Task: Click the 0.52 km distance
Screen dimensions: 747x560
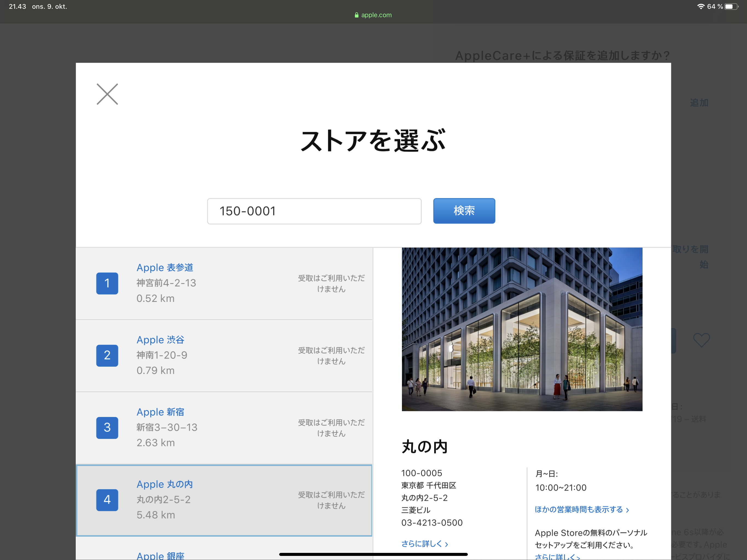Action: point(155,299)
